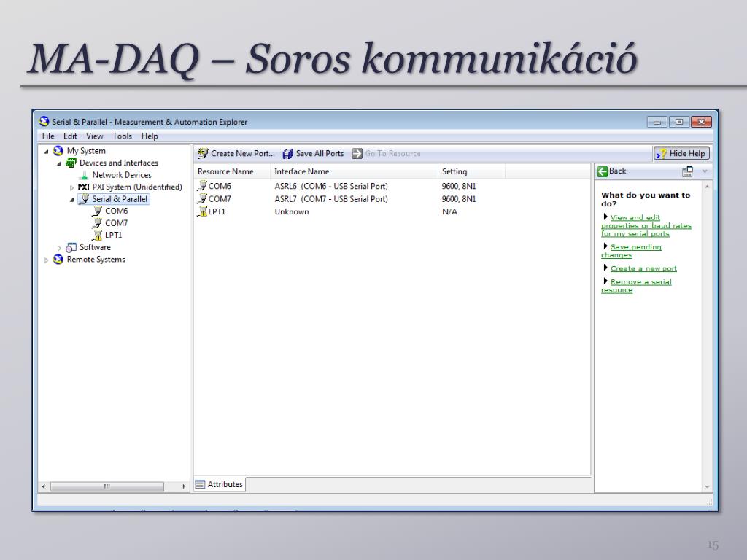
Task: Click the 'Unknown' interface name cell
Action: point(292,212)
